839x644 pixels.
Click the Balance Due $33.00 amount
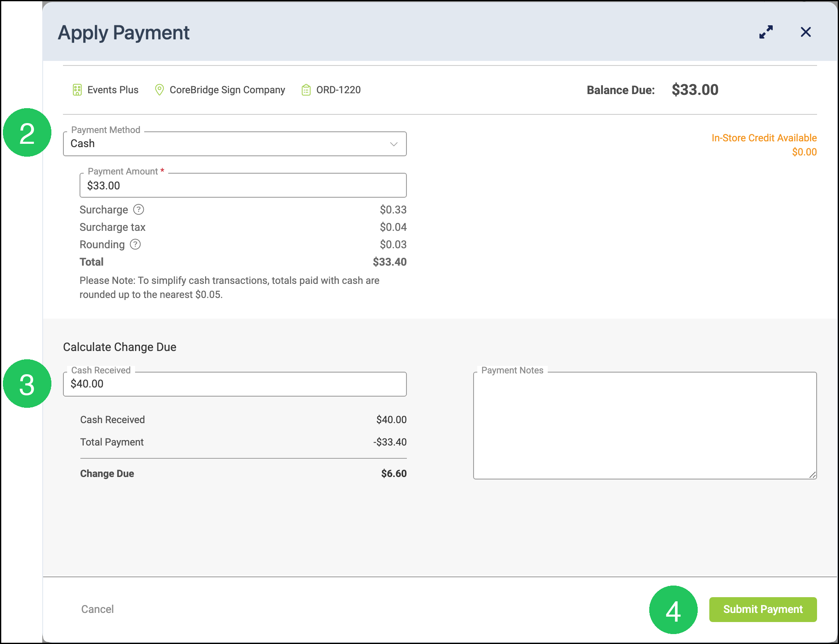coord(695,90)
